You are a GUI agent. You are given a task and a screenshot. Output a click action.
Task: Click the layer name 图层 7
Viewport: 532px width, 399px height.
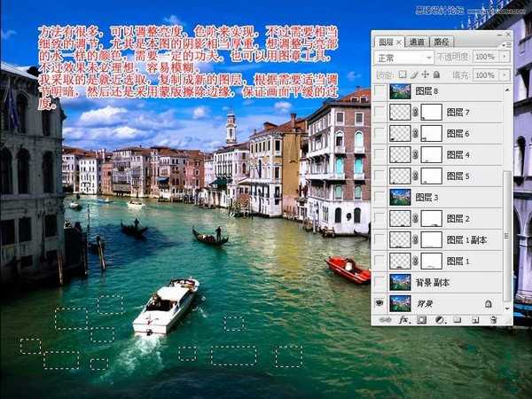(x=458, y=113)
